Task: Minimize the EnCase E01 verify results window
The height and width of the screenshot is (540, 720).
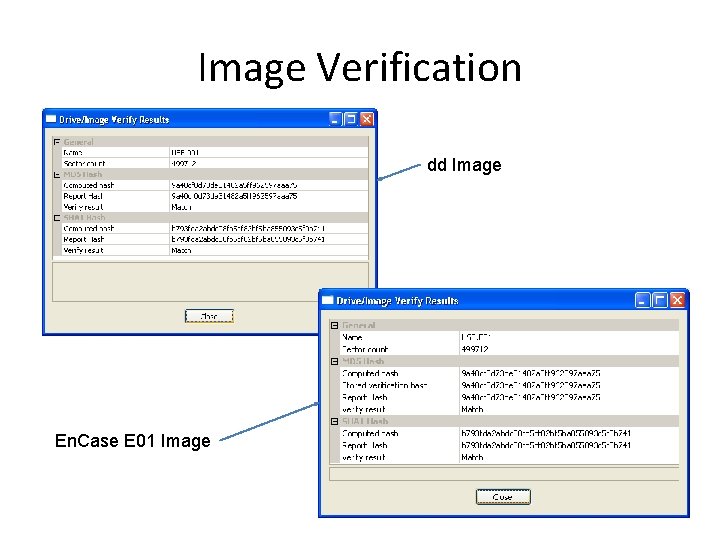Action: point(642,300)
